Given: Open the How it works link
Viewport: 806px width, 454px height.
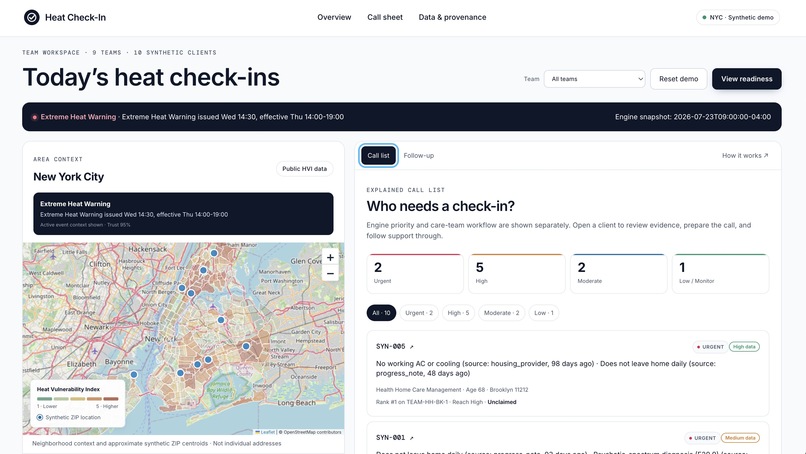Looking at the screenshot, I should point(745,156).
